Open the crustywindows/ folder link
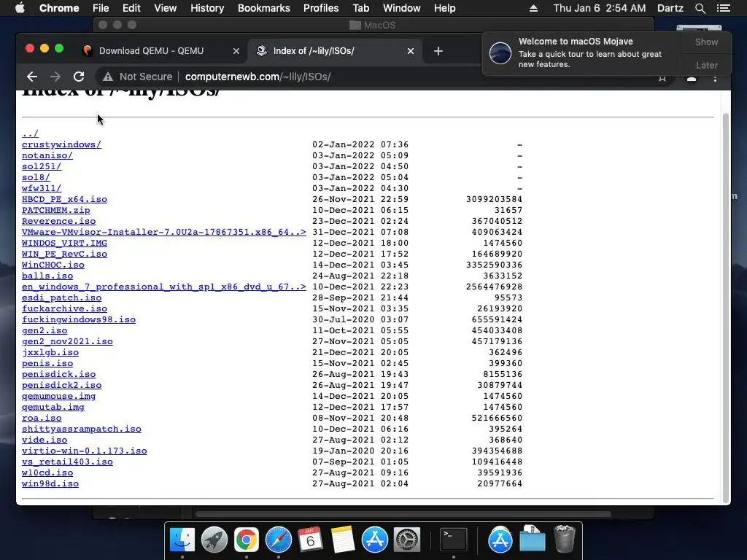 point(61,144)
